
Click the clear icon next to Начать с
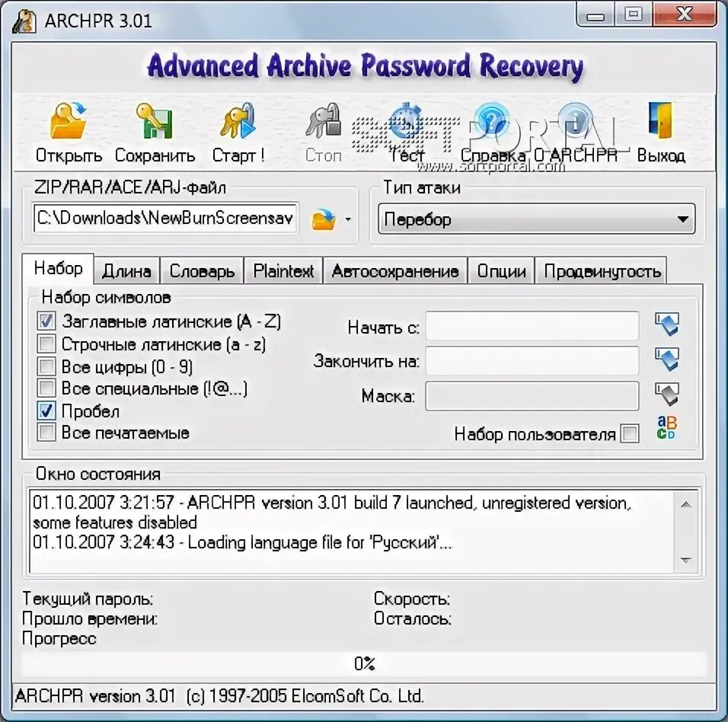click(667, 324)
